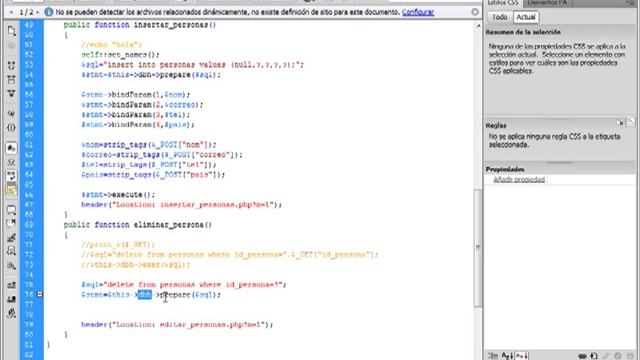The width and height of the screenshot is (640, 360).
Task: Click header Location editar_personas.php line
Action: click(177, 324)
